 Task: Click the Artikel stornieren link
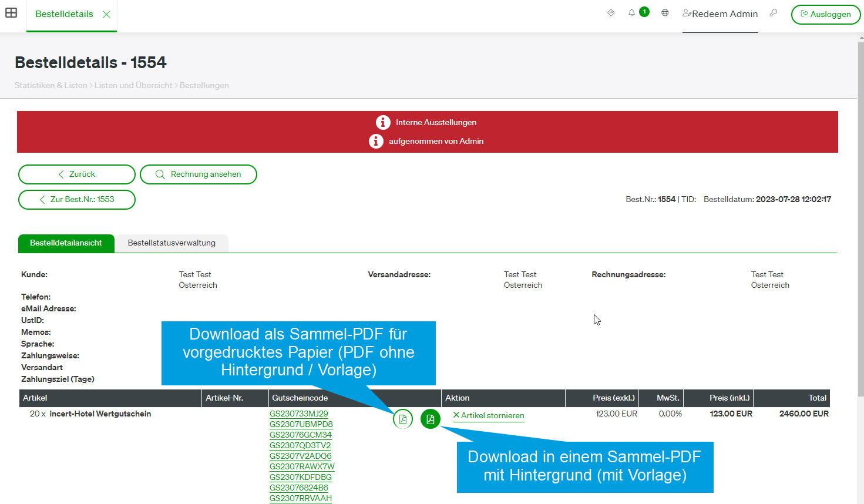tap(489, 415)
